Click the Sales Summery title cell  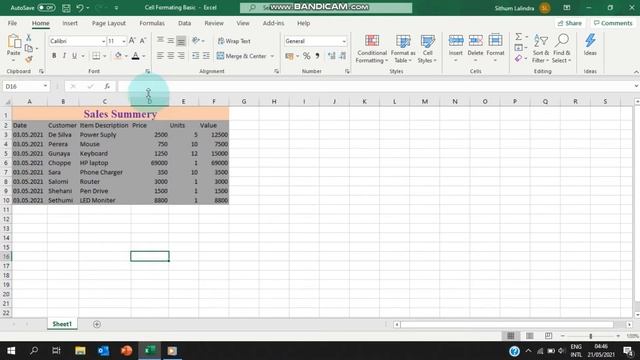(x=120, y=114)
